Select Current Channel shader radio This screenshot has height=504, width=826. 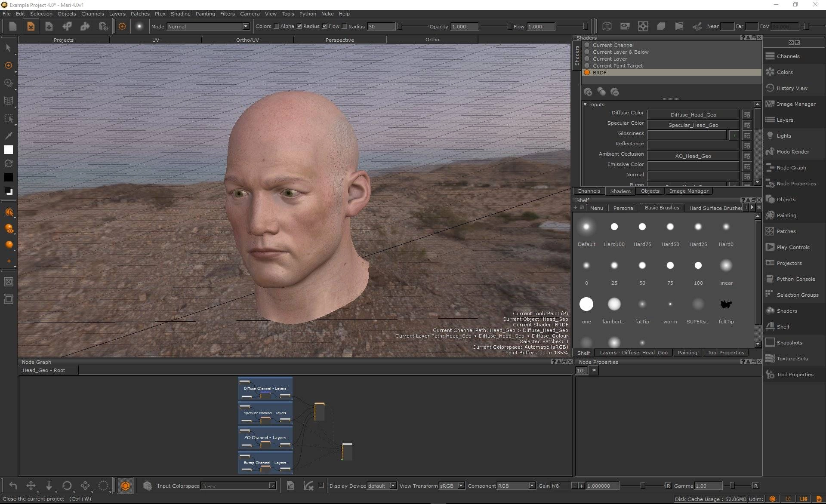[x=587, y=45]
